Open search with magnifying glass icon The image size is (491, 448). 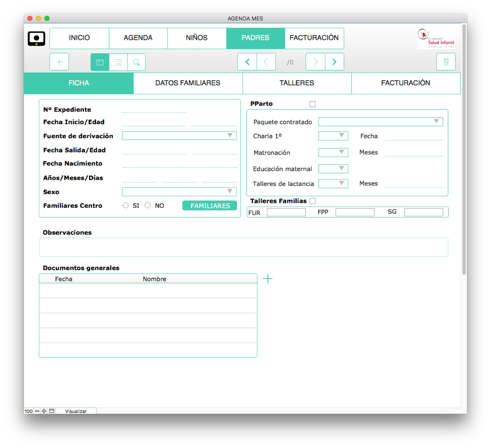click(136, 62)
